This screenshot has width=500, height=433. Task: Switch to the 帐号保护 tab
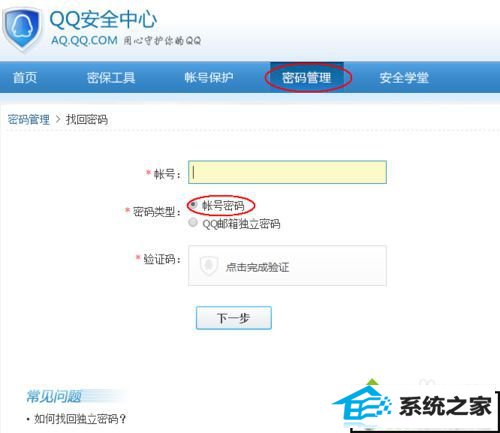[209, 78]
